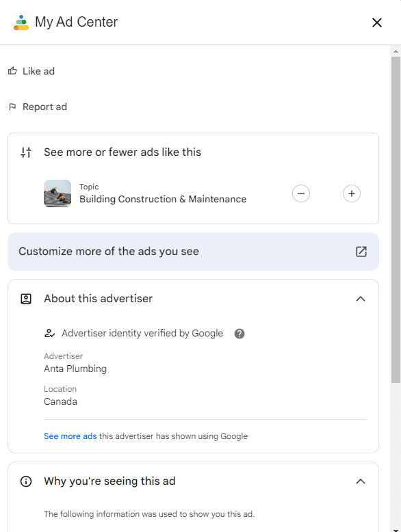Click the flag Report ad icon
This screenshot has height=532, width=401.
coord(12,107)
